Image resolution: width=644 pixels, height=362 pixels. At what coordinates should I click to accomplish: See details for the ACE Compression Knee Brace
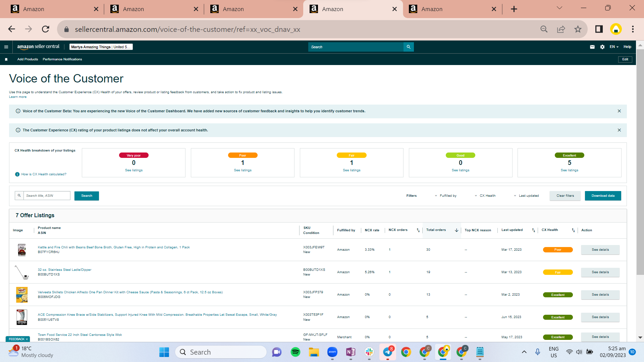point(600,317)
